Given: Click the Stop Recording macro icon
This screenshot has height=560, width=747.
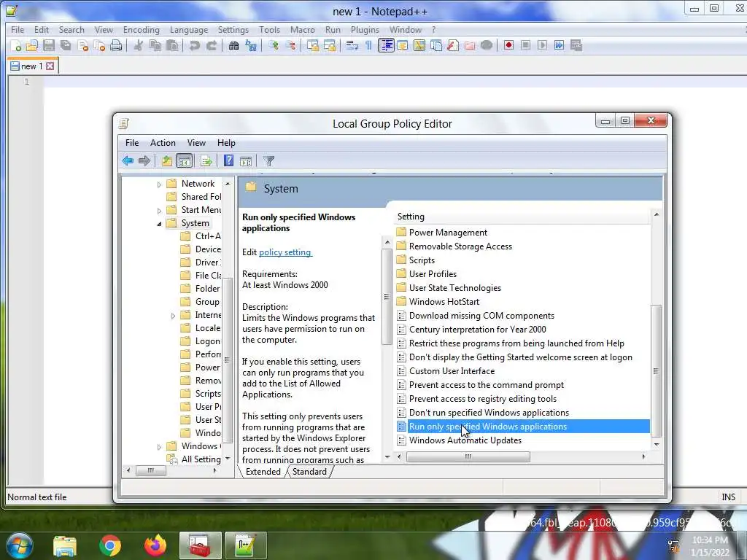Looking at the screenshot, I should pos(525,45).
